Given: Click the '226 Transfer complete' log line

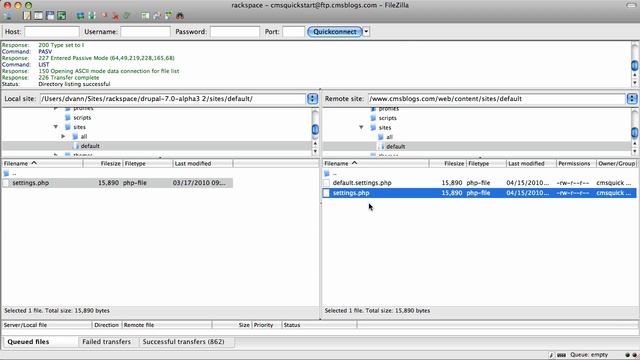Looking at the screenshot, I should [x=69, y=78].
